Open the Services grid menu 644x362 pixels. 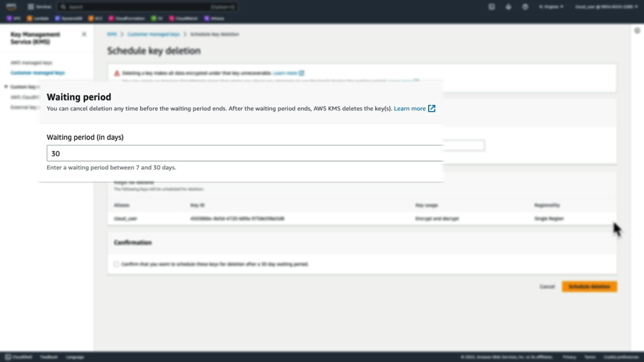(x=39, y=7)
